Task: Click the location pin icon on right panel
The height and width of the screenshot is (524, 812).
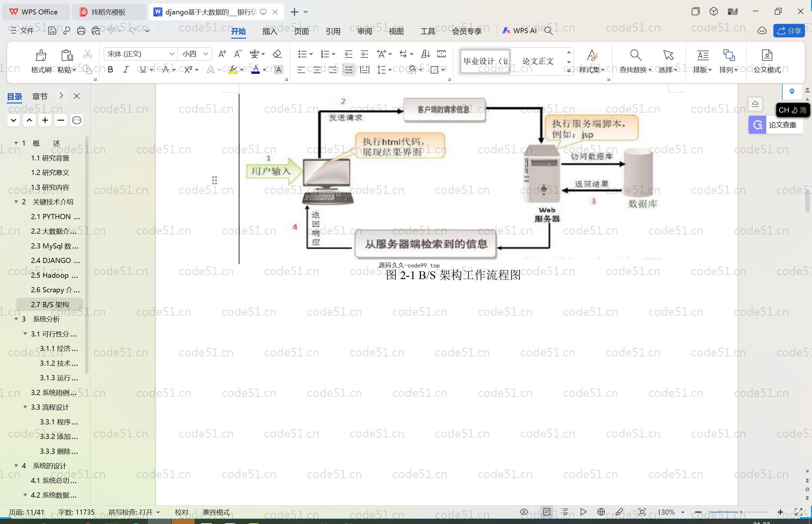Action: [792, 91]
